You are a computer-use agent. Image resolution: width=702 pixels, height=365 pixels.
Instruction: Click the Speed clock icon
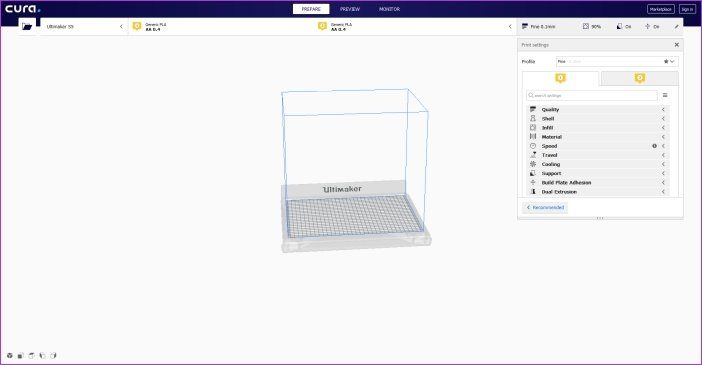tap(533, 146)
